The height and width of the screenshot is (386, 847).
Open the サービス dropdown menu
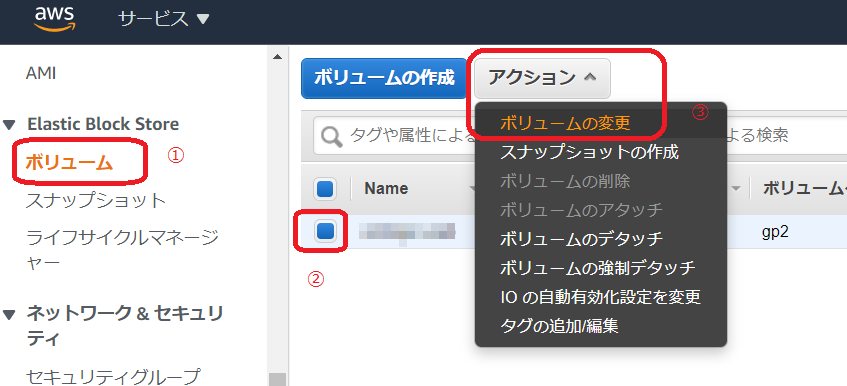click(163, 19)
